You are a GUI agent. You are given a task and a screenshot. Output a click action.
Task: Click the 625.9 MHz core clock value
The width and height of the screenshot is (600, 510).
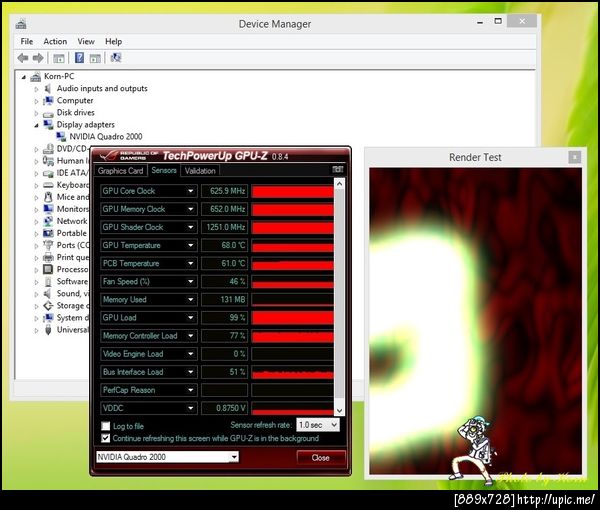click(x=225, y=191)
